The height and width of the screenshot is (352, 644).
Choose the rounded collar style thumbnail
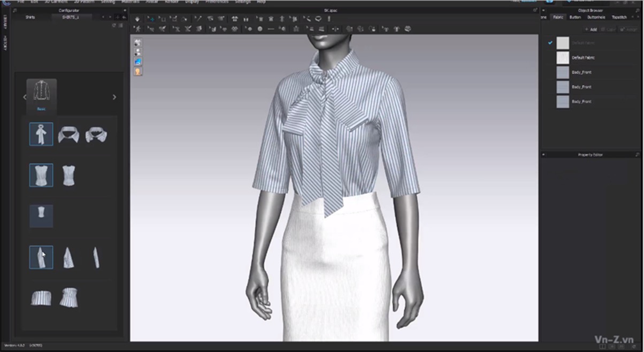pyautogui.click(x=96, y=134)
